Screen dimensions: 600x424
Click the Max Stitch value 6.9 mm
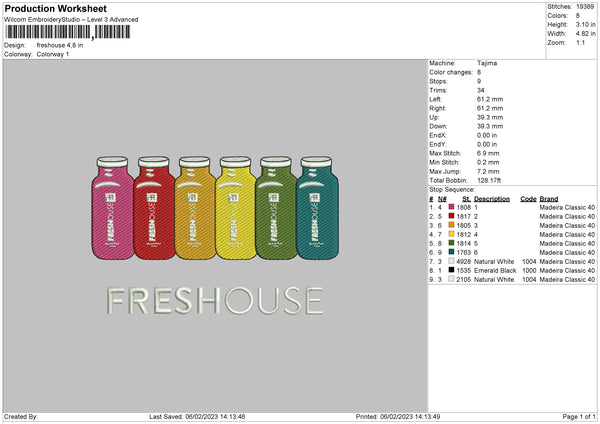point(488,153)
